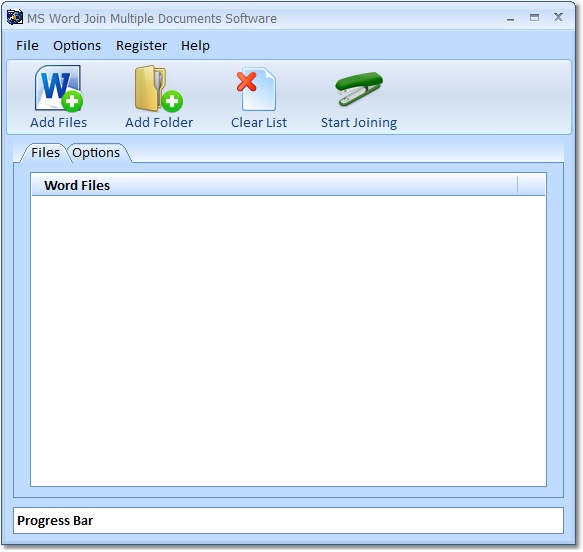Click the red X Clear List icon
The image size is (583, 552).
(256, 89)
